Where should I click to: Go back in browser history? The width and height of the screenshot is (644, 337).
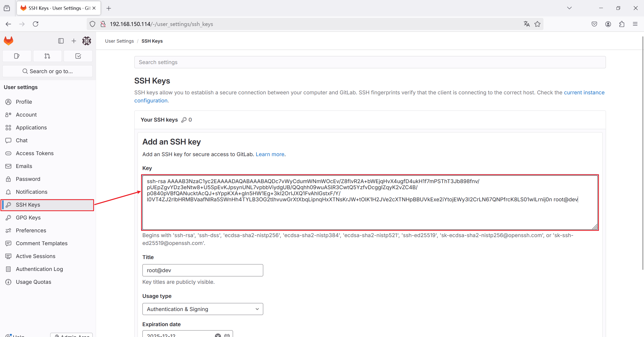(8, 24)
